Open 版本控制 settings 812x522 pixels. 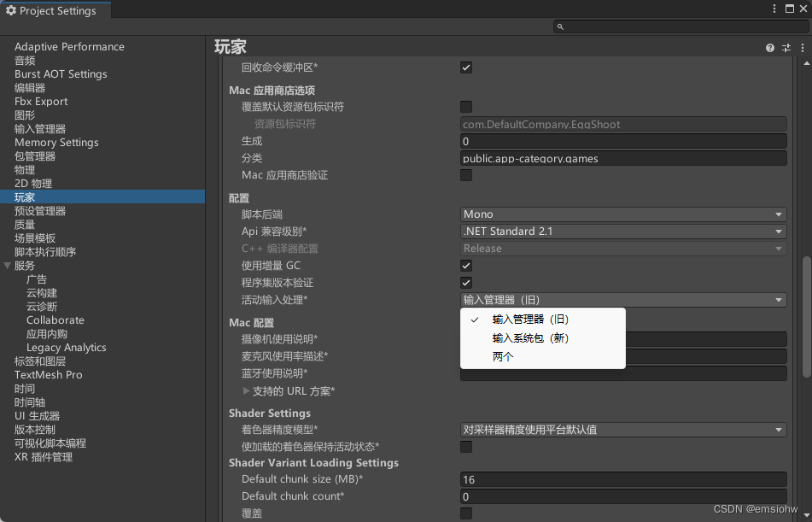click(35, 431)
